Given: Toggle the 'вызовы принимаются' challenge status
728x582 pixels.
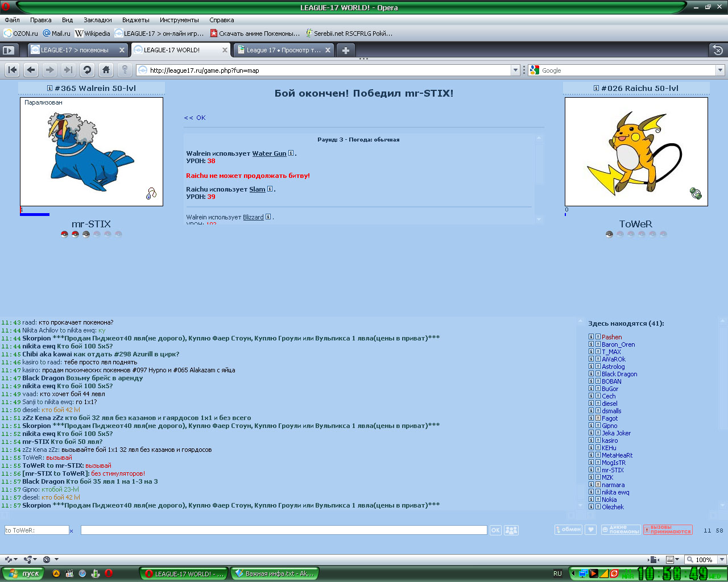Looking at the screenshot, I should [x=668, y=530].
